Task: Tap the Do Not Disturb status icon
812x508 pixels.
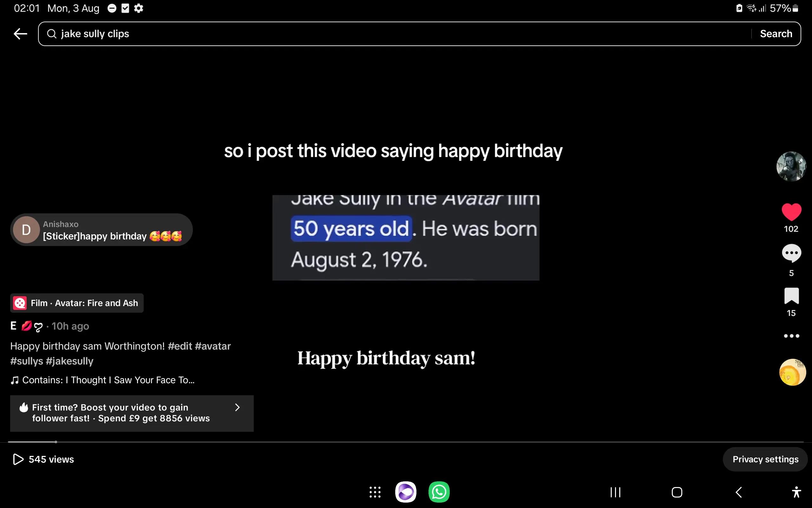Action: [112, 8]
